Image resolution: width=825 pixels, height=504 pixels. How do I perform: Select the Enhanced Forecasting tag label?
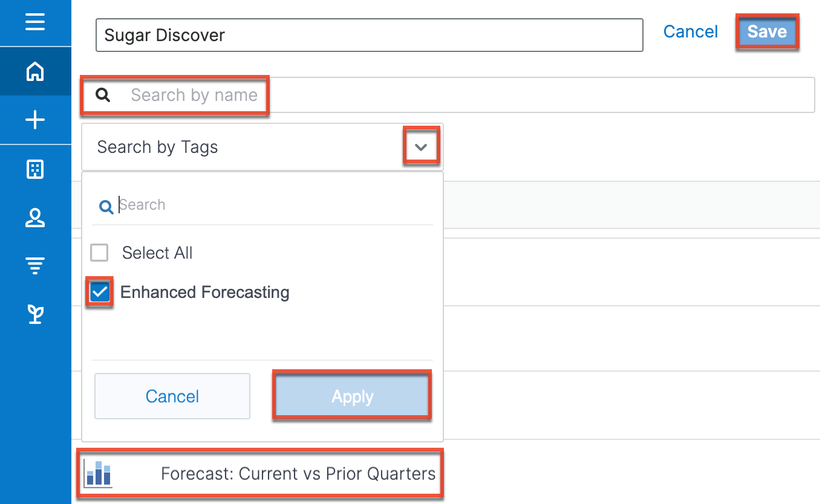coord(204,292)
